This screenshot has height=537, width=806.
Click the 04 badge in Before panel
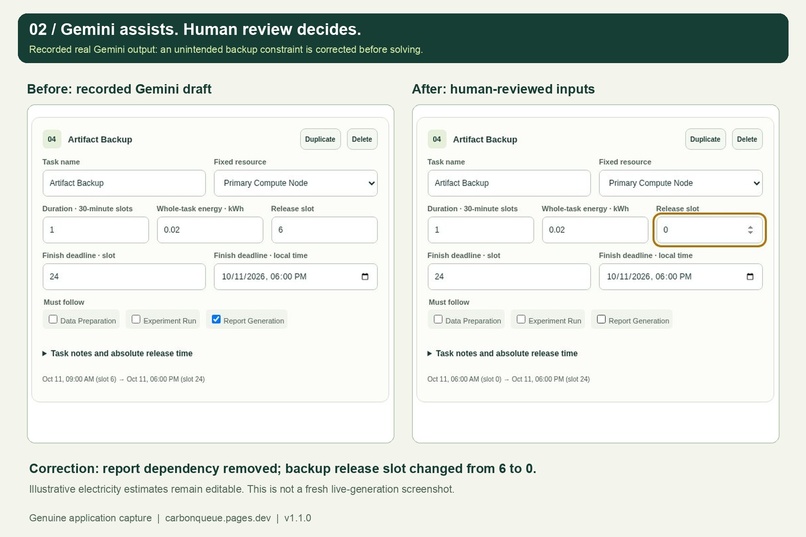tap(52, 139)
